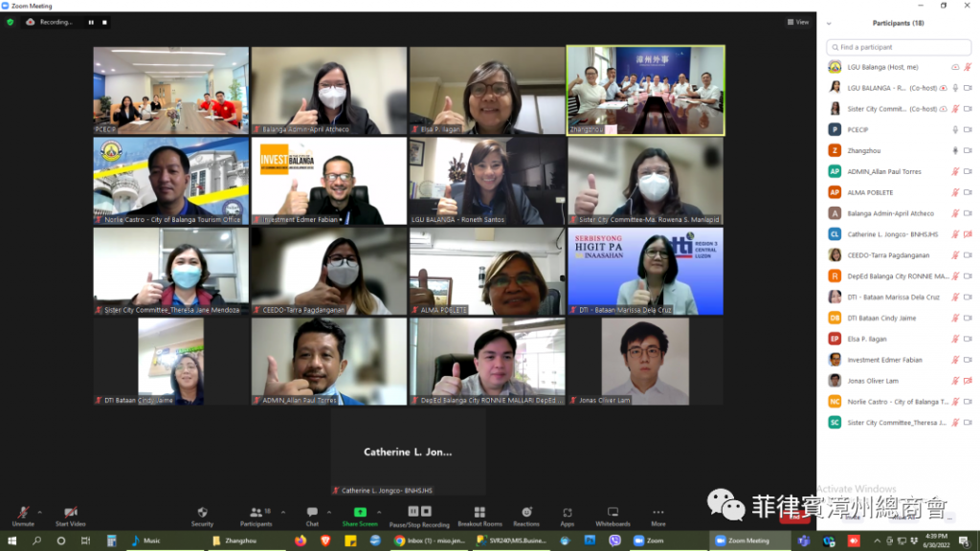This screenshot has height=551, width=980.
Task: Start Video from the meeting toolbar
Action: tap(70, 516)
